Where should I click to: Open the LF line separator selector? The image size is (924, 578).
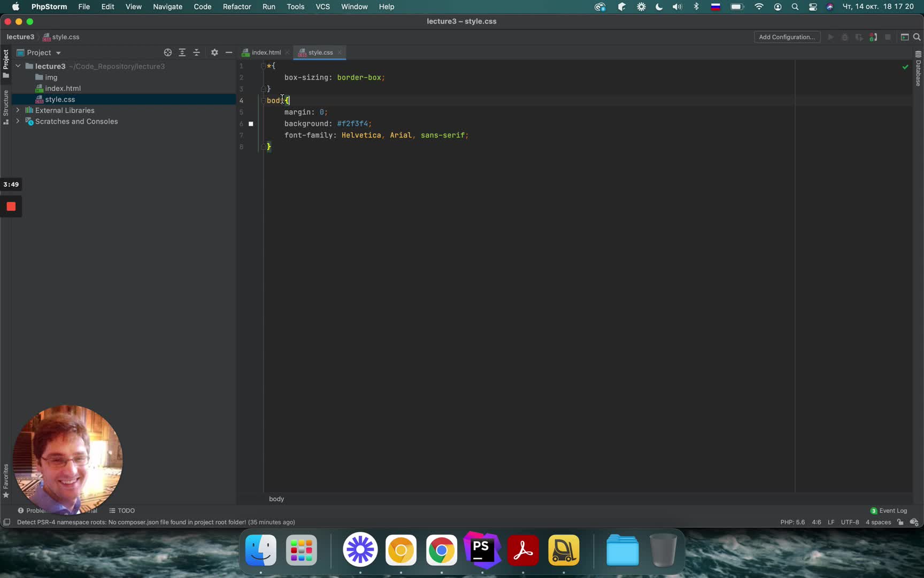831,522
